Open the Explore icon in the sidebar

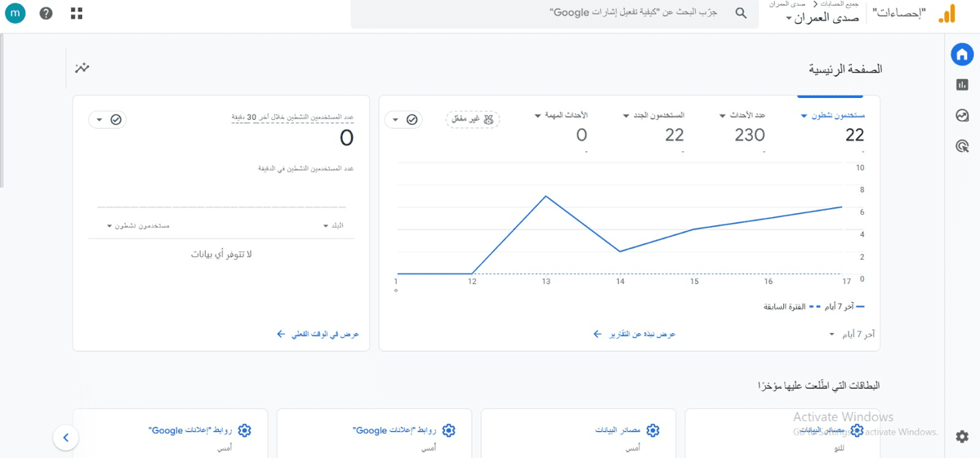962,116
